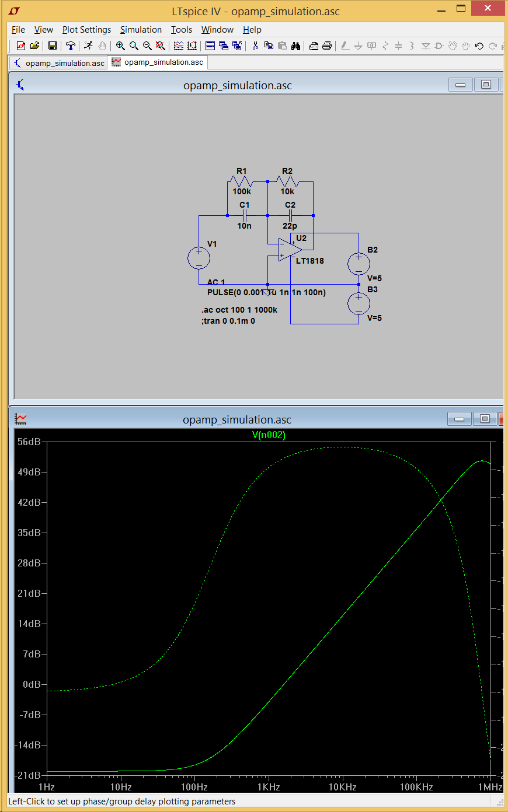508x812 pixels.
Task: Select the Inductor placement tool
Action: (x=412, y=45)
